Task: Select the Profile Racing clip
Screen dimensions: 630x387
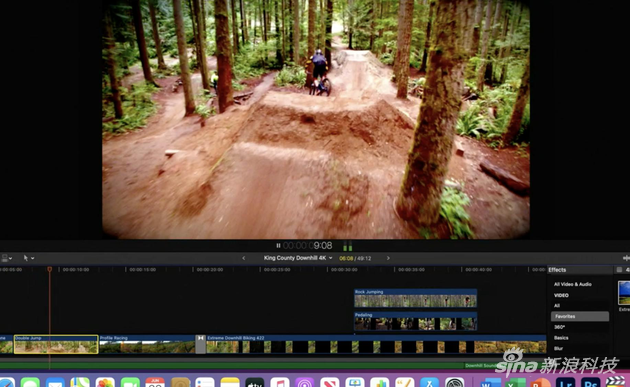Action: click(147, 344)
